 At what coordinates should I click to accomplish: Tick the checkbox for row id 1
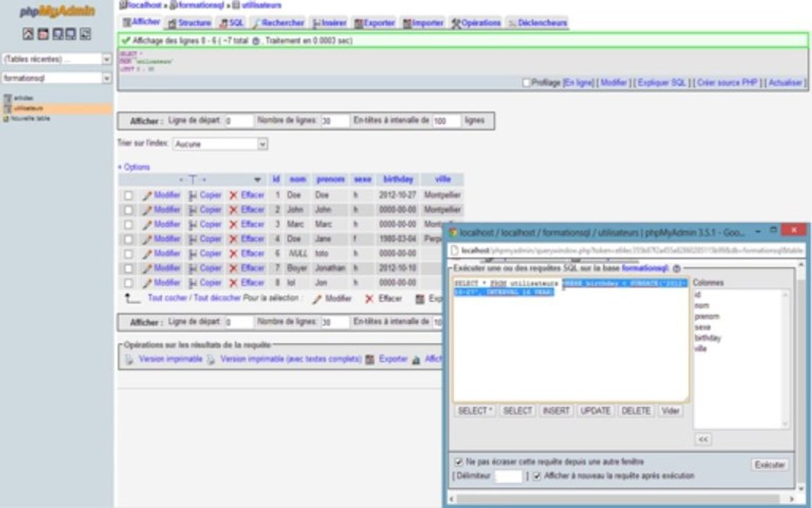pos(128,196)
